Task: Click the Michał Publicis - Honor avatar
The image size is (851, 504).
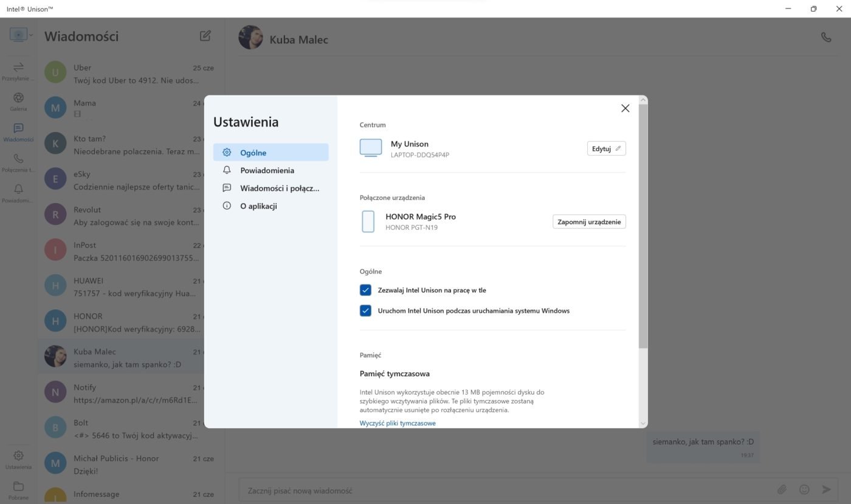Action: point(55,463)
